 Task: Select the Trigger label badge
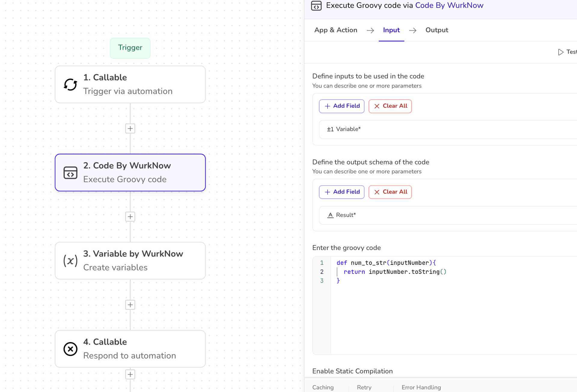pyautogui.click(x=130, y=48)
